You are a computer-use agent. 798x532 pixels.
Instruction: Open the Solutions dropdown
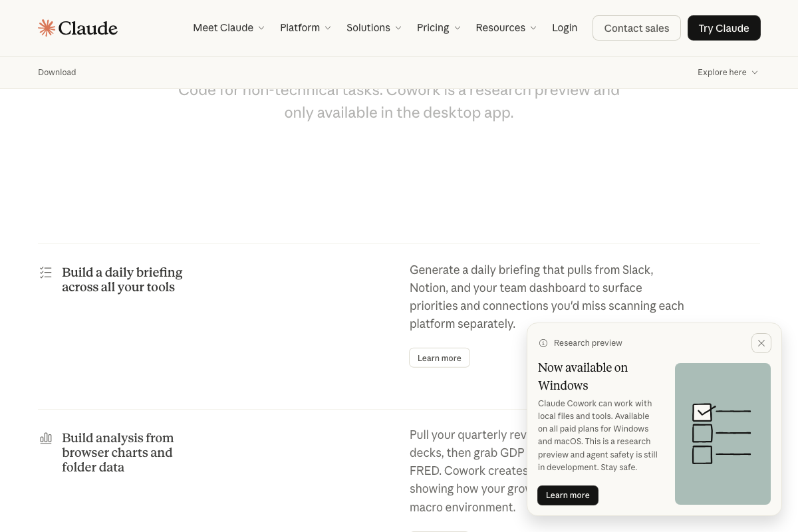click(368, 28)
